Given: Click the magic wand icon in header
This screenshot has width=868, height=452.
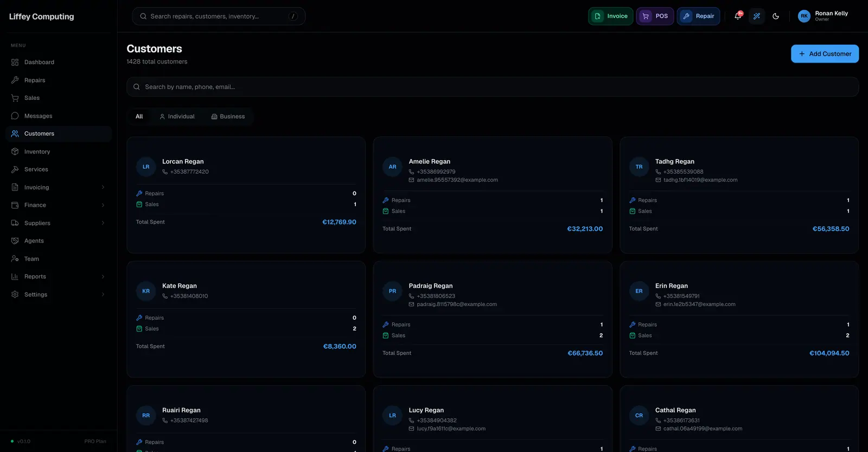Looking at the screenshot, I should 757,16.
